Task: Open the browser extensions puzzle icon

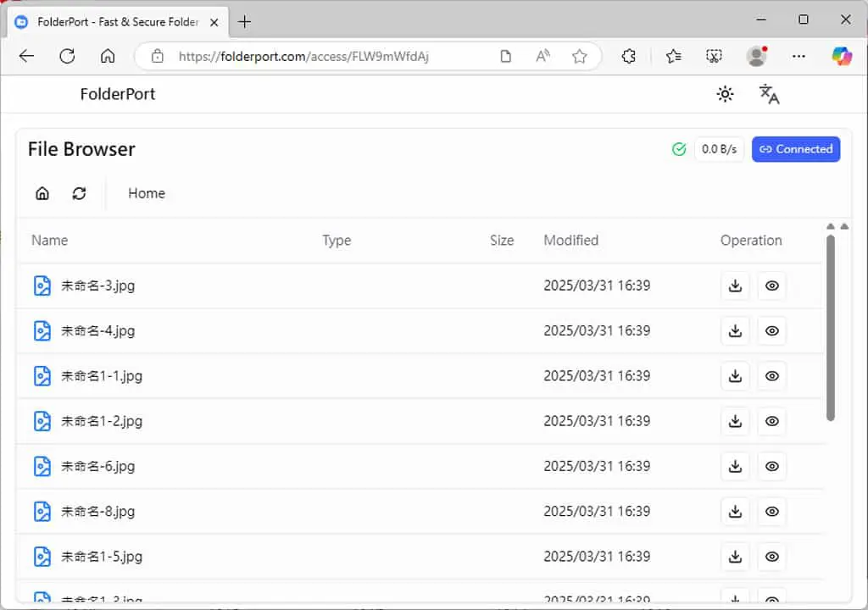Action: tap(628, 56)
